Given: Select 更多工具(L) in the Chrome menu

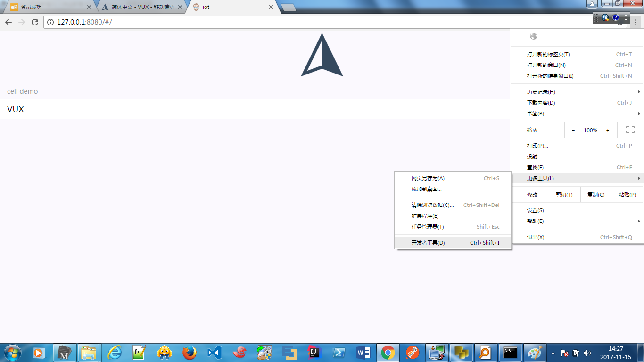Looking at the screenshot, I should pos(577,178).
